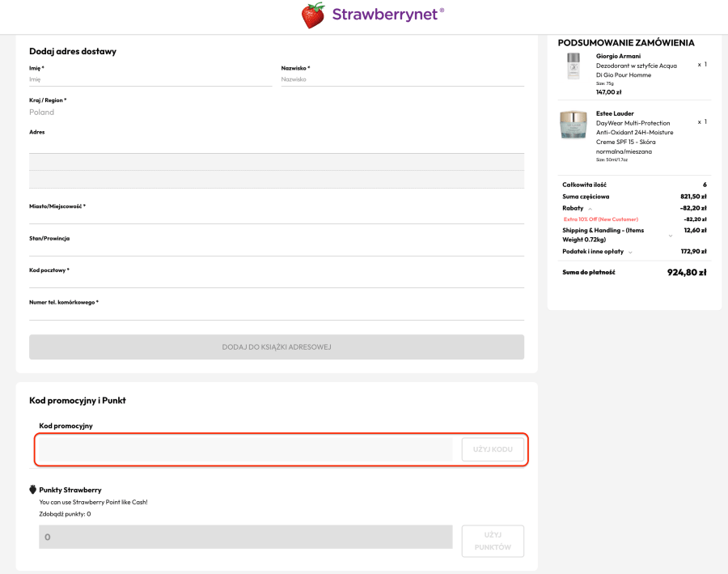
Task: Click the 924,80 zł total amount
Action: (687, 272)
